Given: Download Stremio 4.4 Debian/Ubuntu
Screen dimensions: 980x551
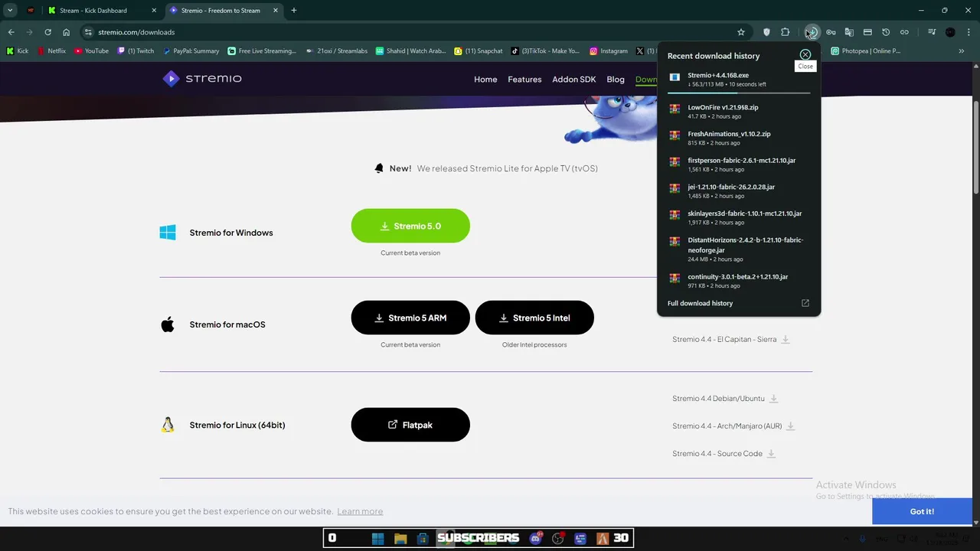Looking at the screenshot, I should click(x=725, y=399).
